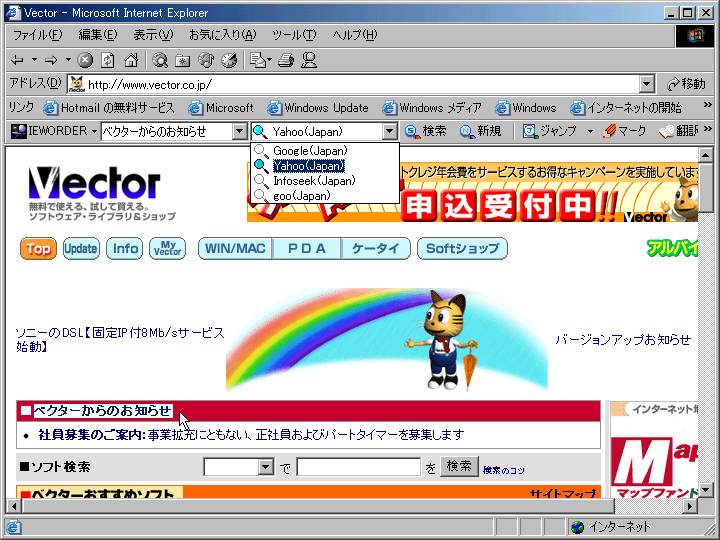
Task: Expand the ソフト検索 category dropdown
Action: tap(265, 467)
